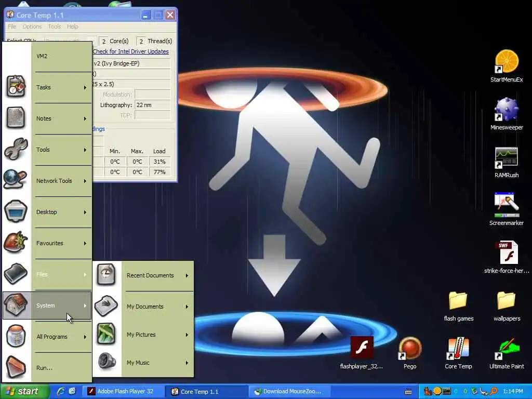This screenshot has height=399, width=532.
Task: Choose the My Documents label in System submenu
Action: 145,307
